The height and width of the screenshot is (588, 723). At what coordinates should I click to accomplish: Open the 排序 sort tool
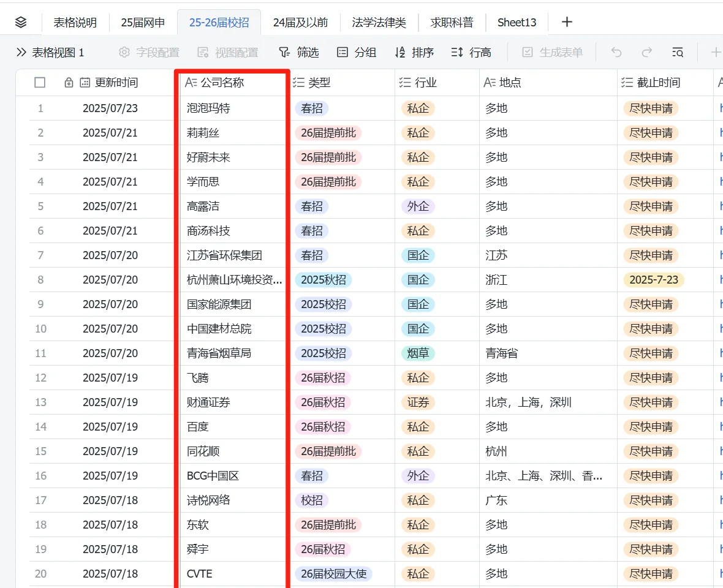pos(414,53)
